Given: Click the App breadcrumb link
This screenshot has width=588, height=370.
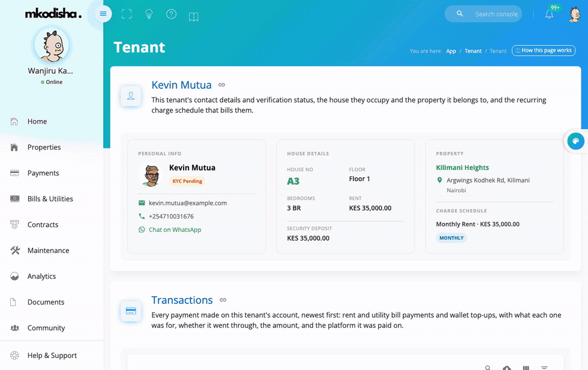Looking at the screenshot, I should click(451, 51).
